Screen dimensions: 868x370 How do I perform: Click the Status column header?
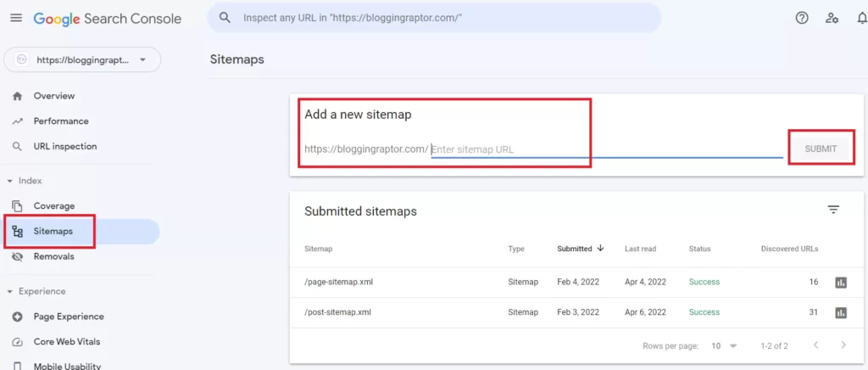[x=699, y=249]
